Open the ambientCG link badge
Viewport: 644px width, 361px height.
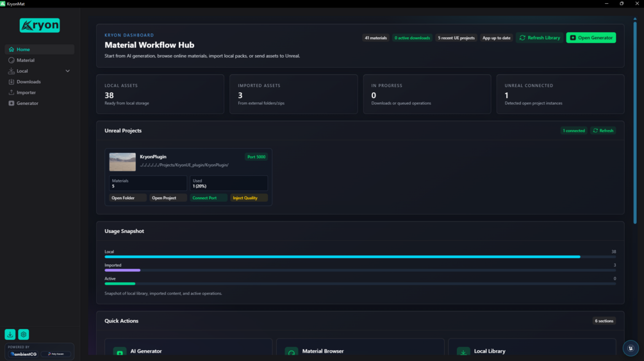24,354
